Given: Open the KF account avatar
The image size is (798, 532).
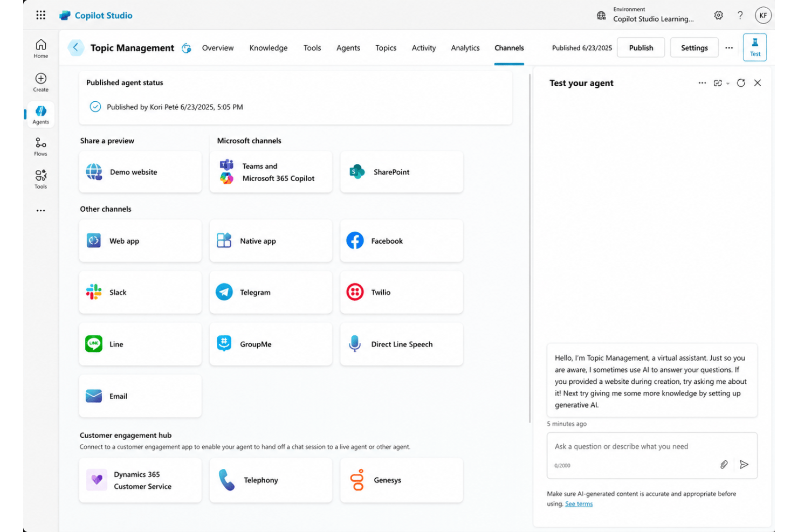Looking at the screenshot, I should click(763, 16).
